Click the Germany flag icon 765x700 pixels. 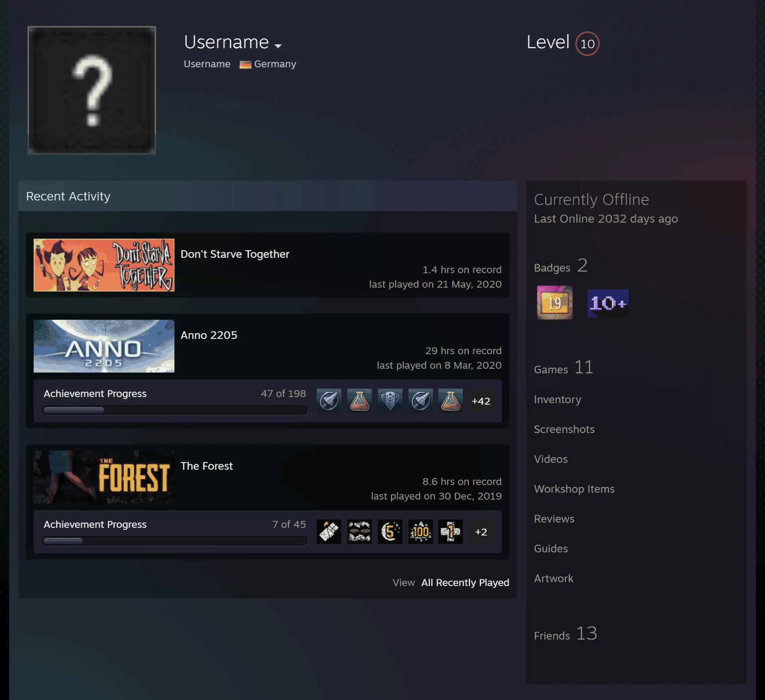click(x=245, y=64)
